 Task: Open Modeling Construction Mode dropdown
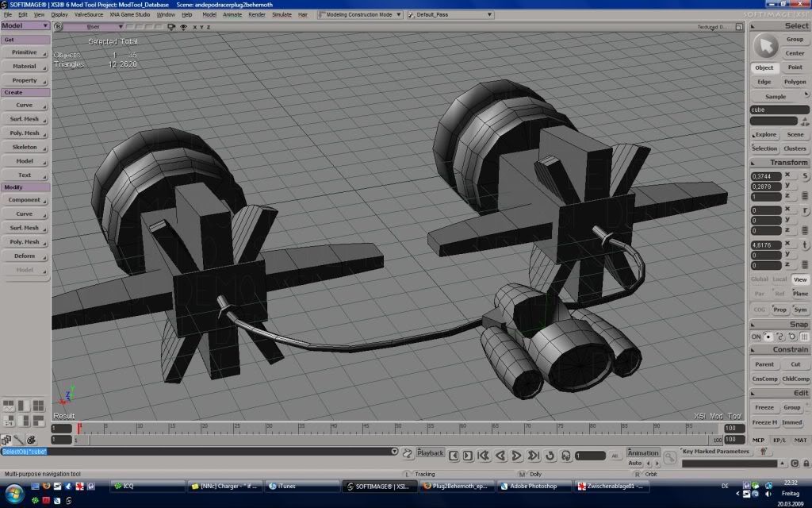361,15
